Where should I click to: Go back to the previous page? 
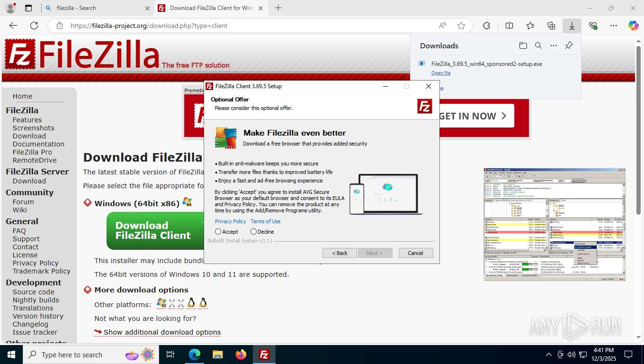click(13, 26)
